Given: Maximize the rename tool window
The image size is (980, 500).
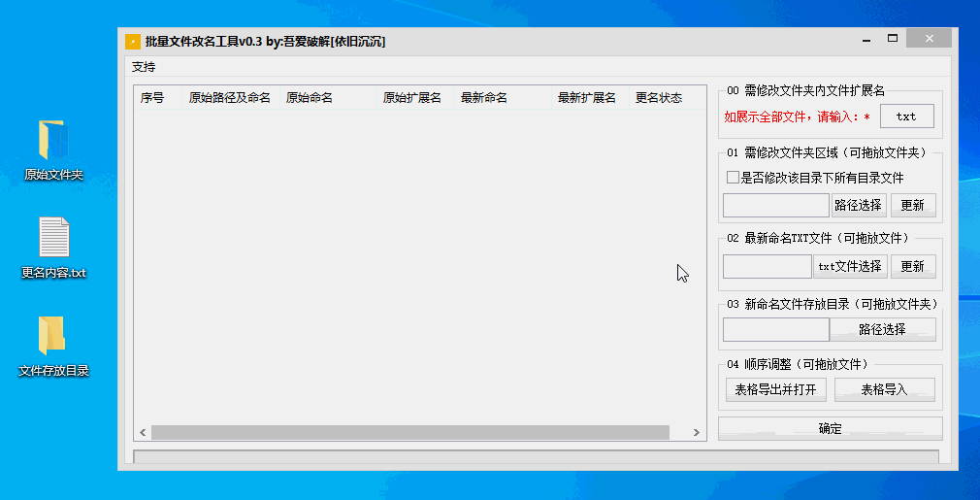Looking at the screenshot, I should pyautogui.click(x=893, y=39).
